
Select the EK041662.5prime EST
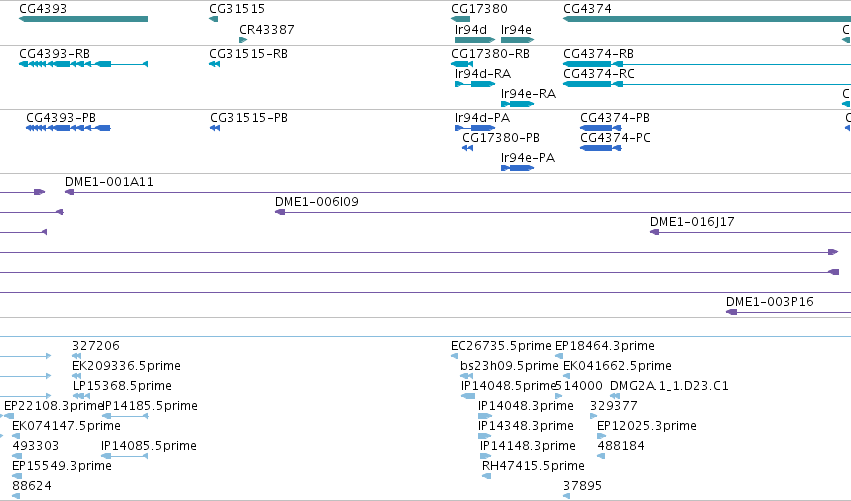(x=566, y=376)
